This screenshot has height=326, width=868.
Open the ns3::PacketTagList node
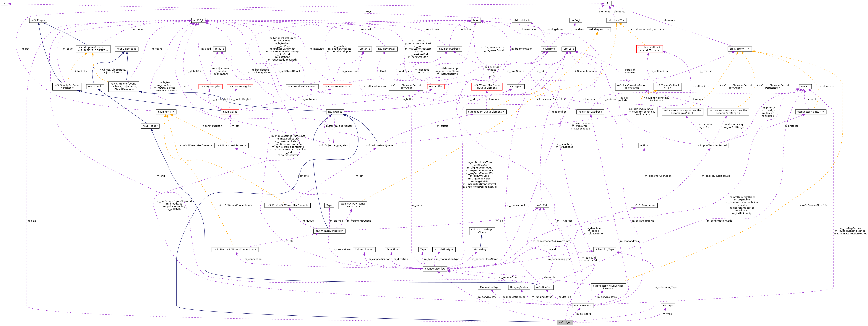(x=240, y=87)
